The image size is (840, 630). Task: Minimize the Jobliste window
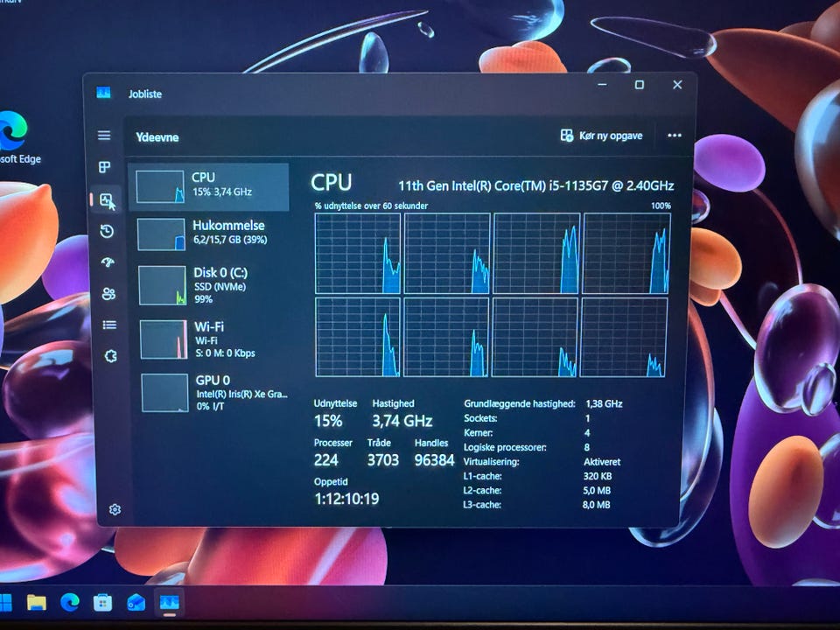coord(602,85)
